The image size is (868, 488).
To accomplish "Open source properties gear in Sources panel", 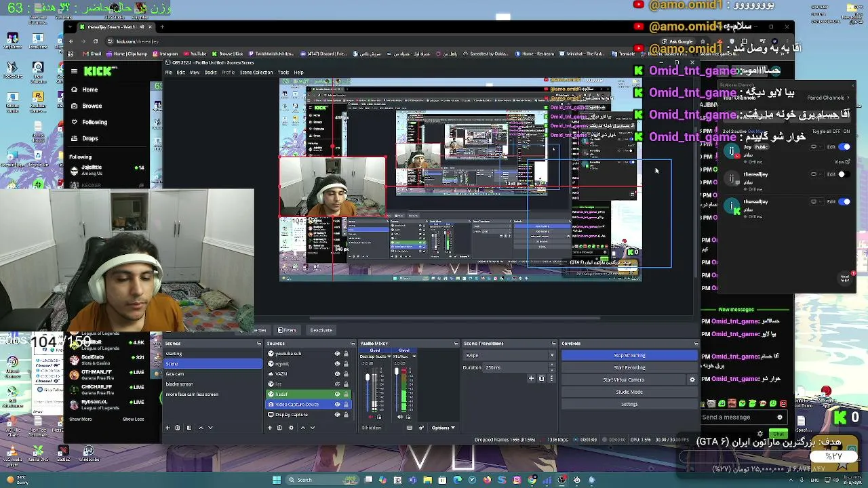I will [x=292, y=428].
